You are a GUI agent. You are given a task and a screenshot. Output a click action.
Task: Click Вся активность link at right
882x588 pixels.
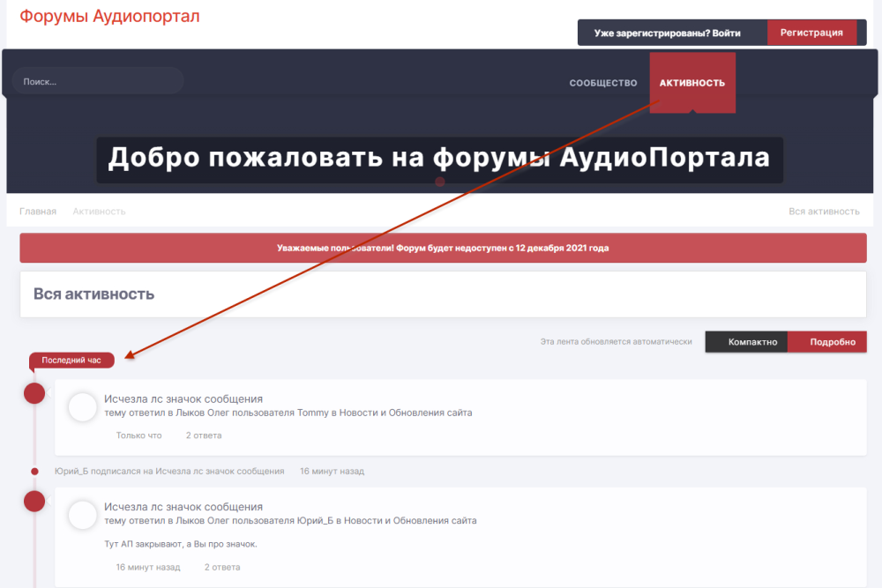click(x=824, y=212)
